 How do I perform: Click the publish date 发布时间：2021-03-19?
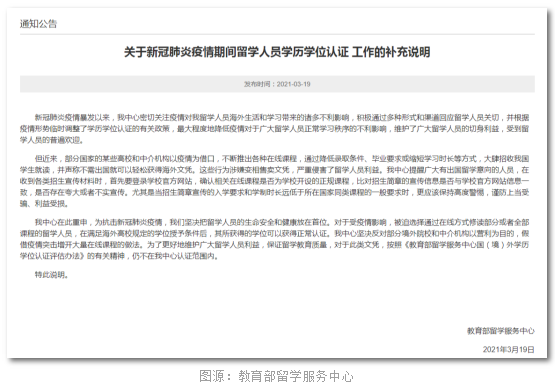tap(277, 84)
